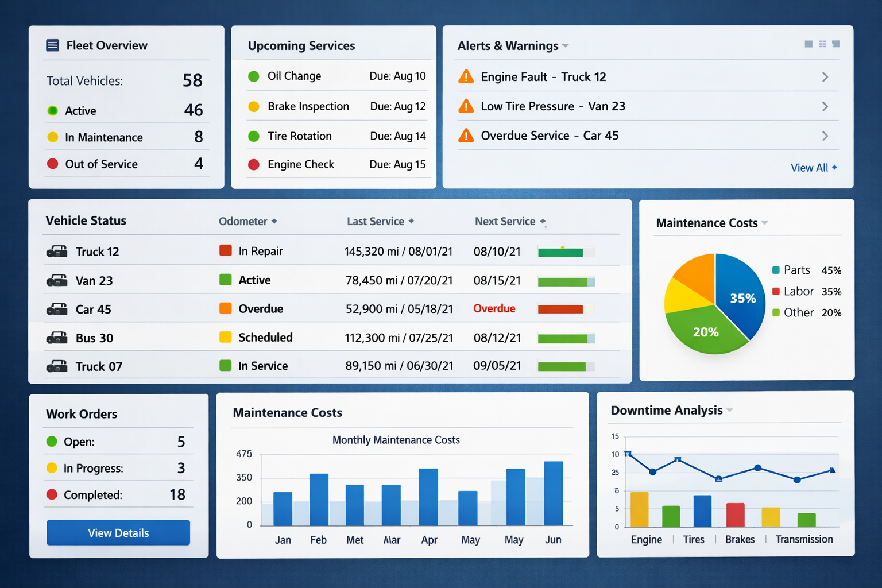Screen dimensions: 882x588
Task: Switch Alerts panel to grid list view icon
Action: 822,44
